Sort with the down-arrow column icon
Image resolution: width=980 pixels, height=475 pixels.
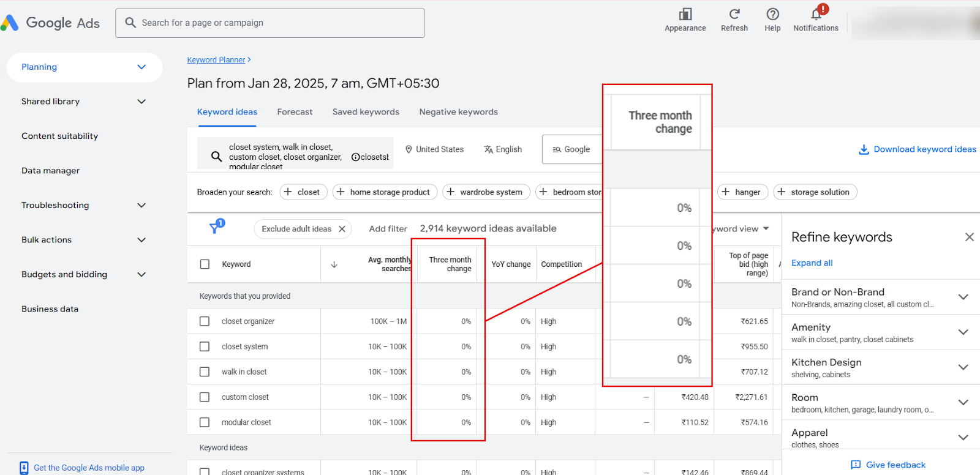[x=334, y=264]
